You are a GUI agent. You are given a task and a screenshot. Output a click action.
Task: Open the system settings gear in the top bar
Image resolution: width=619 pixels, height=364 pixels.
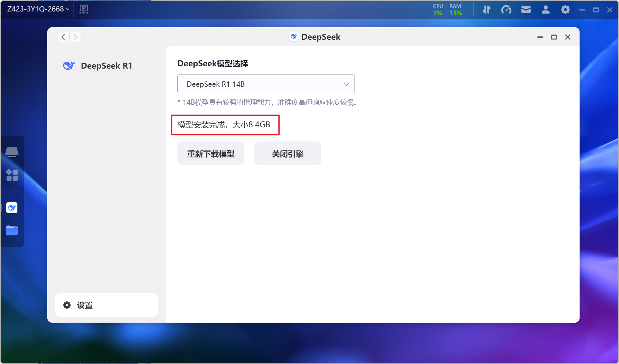(565, 10)
